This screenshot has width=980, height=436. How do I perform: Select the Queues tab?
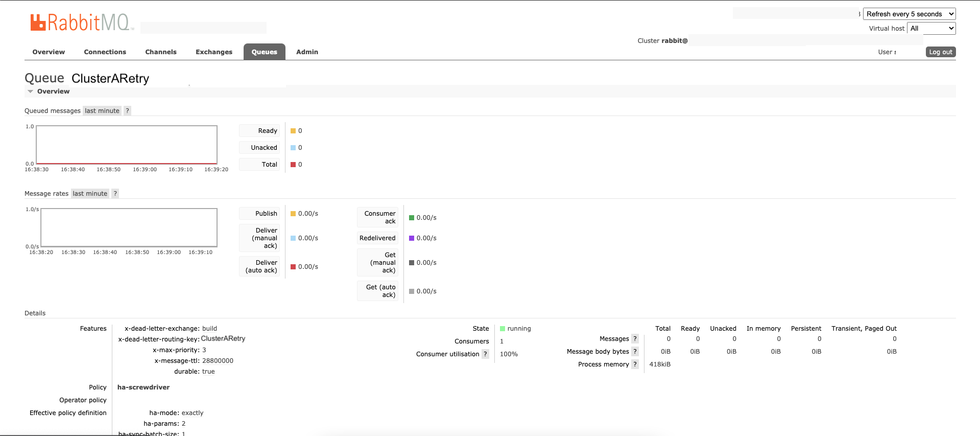point(265,52)
